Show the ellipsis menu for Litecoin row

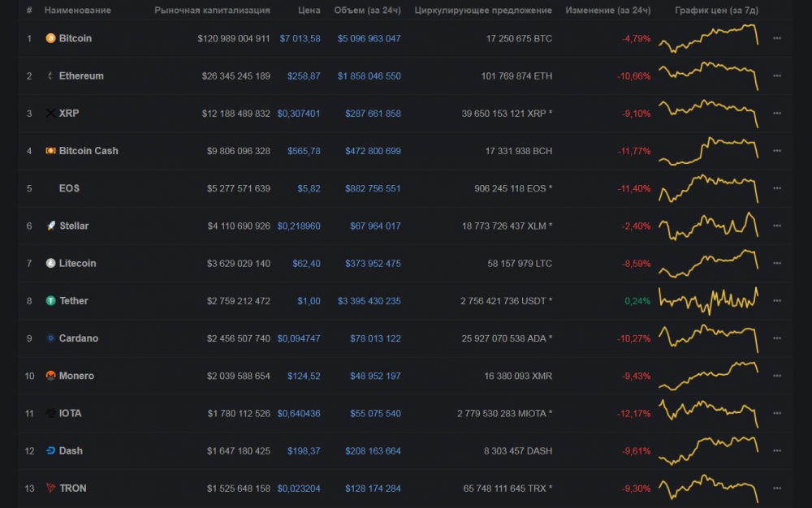[777, 263]
